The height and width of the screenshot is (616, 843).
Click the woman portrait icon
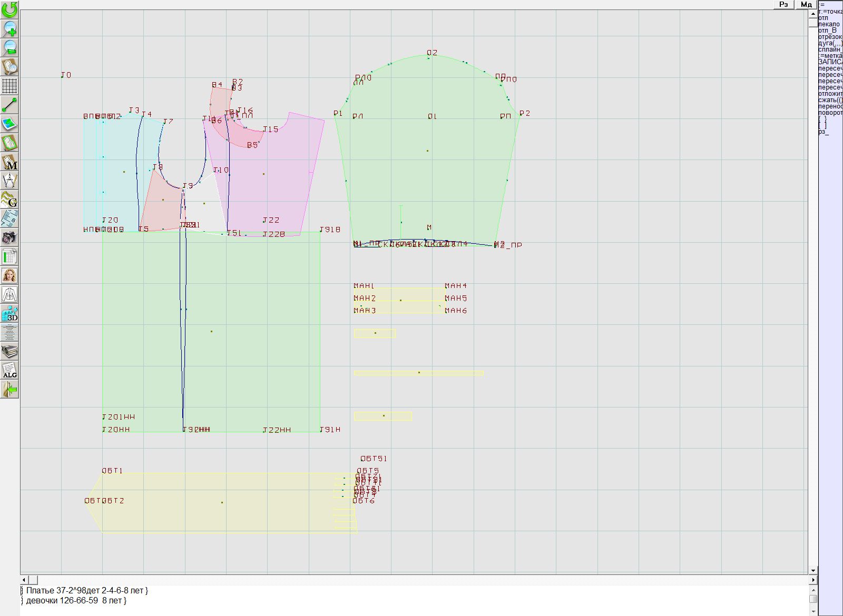(9, 275)
